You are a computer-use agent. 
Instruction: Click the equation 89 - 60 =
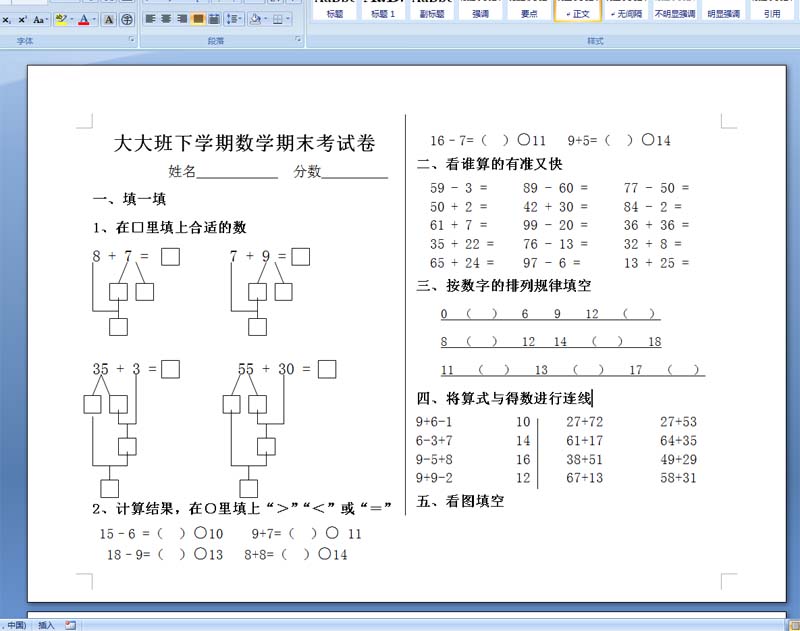556,188
